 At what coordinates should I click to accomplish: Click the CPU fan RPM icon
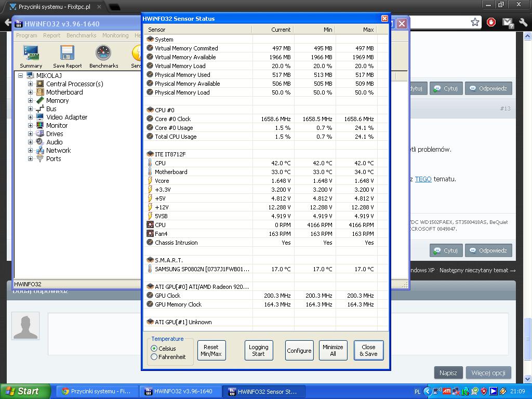tap(150, 224)
